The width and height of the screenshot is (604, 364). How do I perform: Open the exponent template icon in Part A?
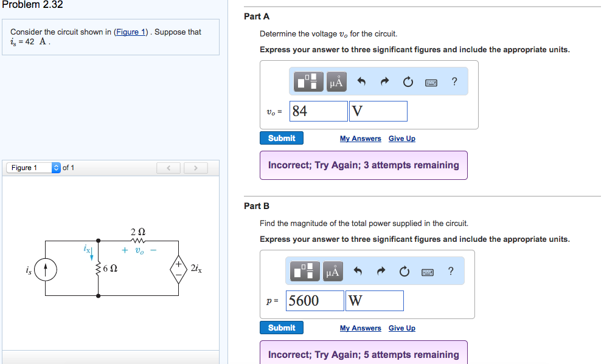(307, 81)
